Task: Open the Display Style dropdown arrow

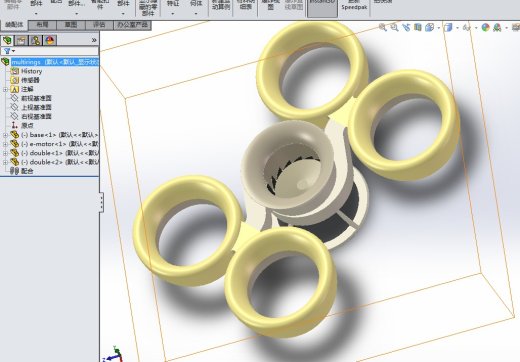Action: 457,28
